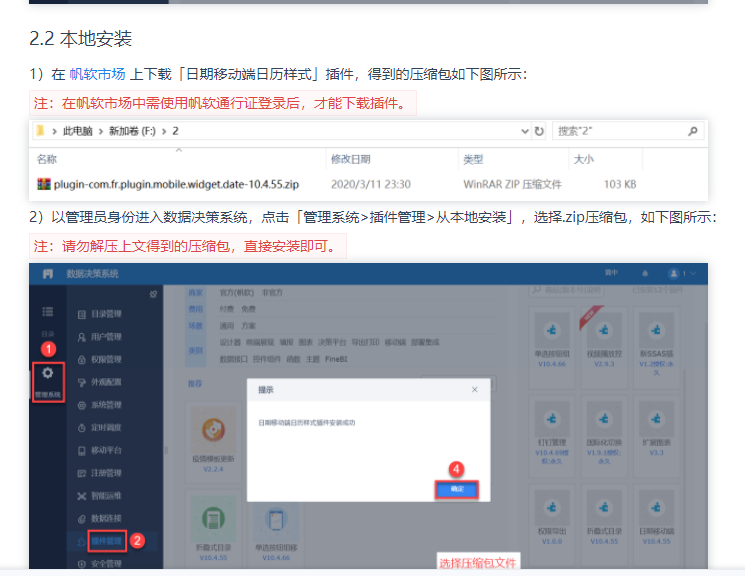Click the FineReport logo in the 数据决策系统 header
The image size is (745, 576).
pyautogui.click(x=48, y=274)
